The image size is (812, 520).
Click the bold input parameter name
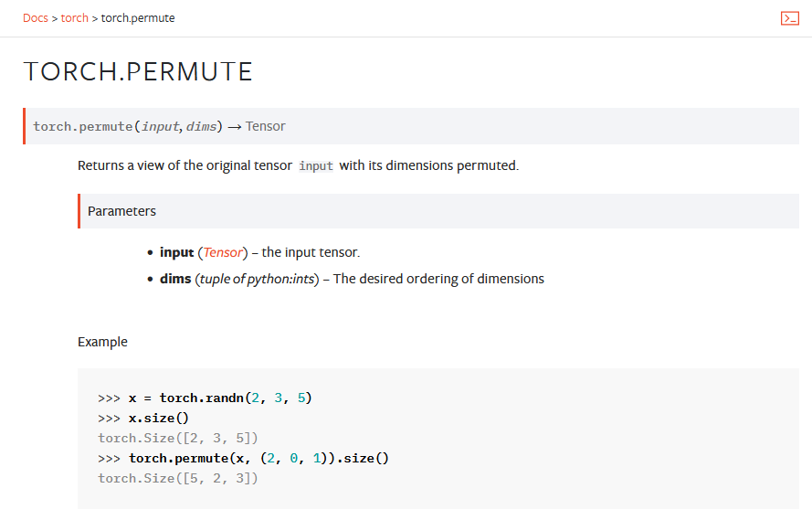point(176,252)
